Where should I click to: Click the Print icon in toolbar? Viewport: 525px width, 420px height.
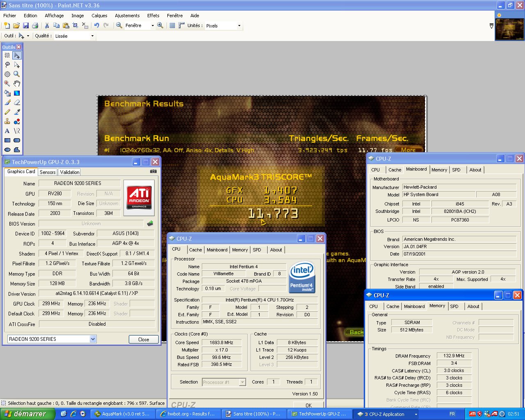[35, 25]
